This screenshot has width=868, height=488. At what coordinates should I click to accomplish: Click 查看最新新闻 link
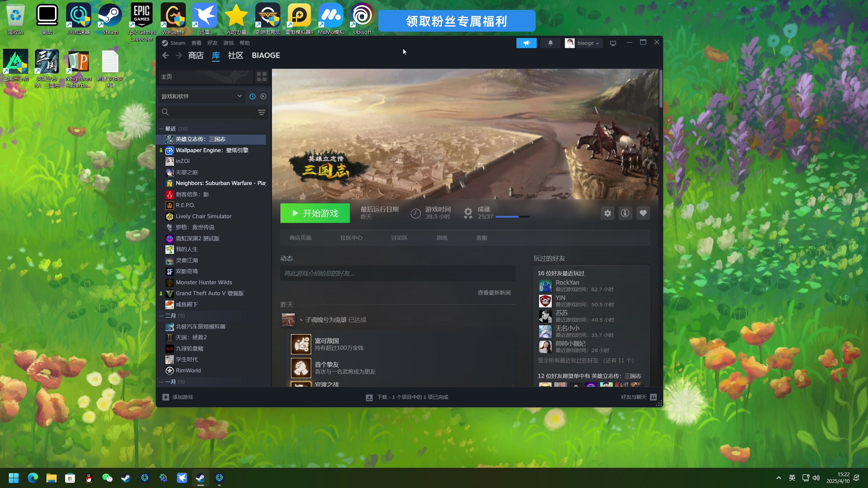click(x=494, y=293)
